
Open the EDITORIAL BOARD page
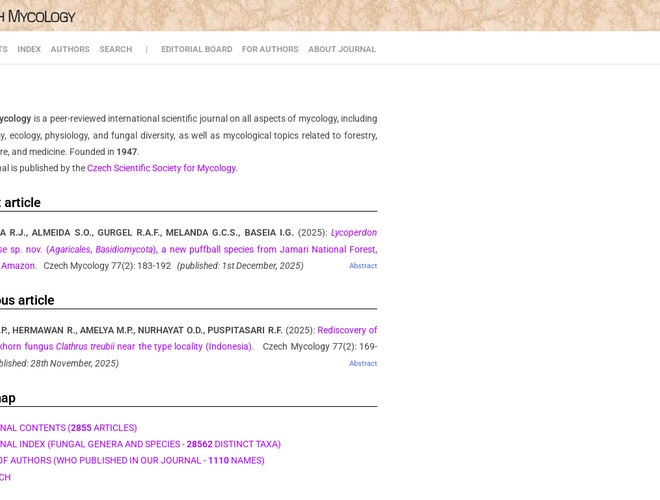[196, 49]
